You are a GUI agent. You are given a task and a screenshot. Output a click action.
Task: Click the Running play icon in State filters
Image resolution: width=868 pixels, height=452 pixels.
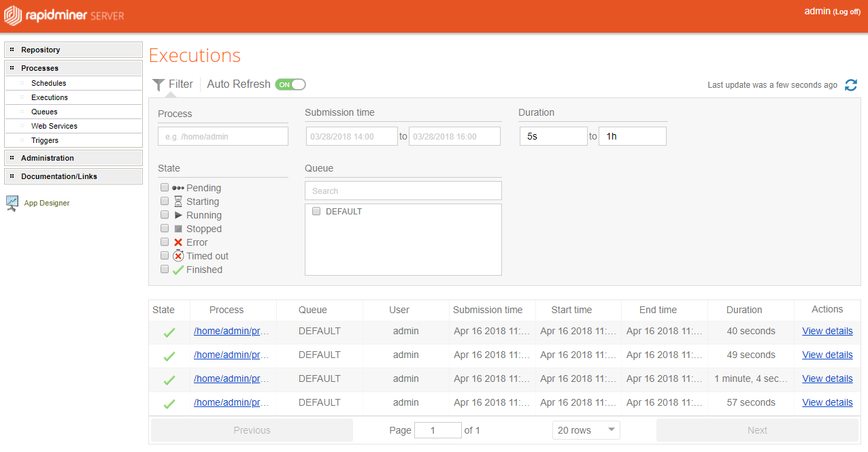pos(177,215)
